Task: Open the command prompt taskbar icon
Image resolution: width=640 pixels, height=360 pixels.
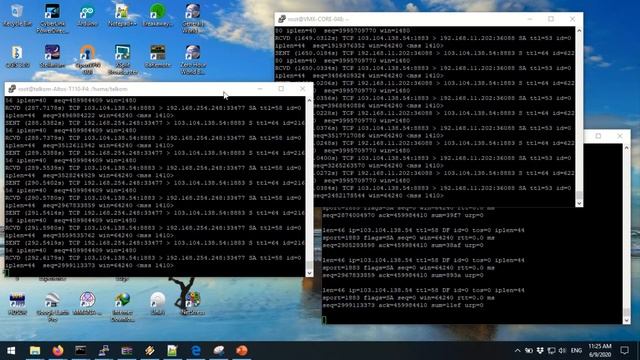Action: 81,351
